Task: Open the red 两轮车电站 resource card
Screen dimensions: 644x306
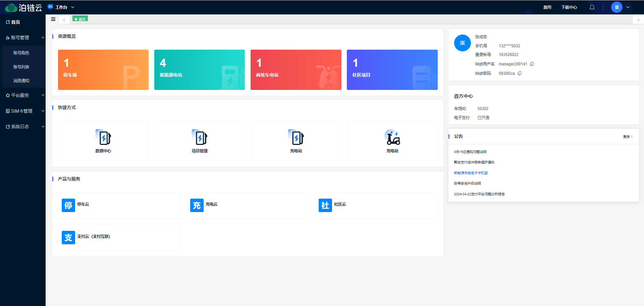Action: 296,70
